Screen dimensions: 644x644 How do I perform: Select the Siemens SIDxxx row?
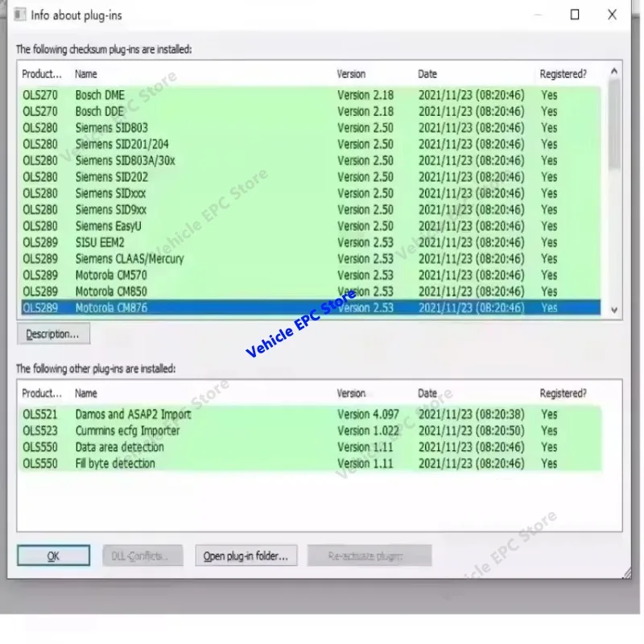311,193
